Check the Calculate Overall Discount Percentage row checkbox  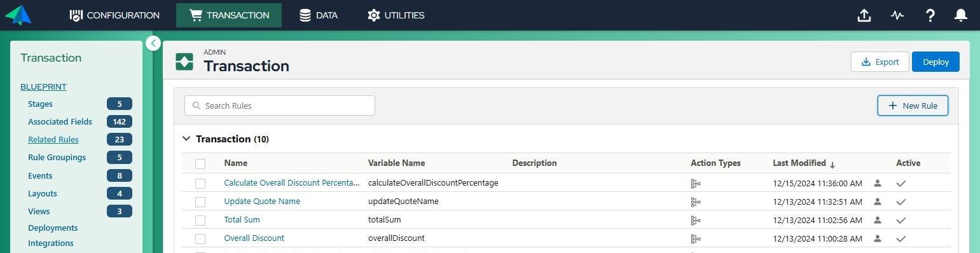point(200,183)
